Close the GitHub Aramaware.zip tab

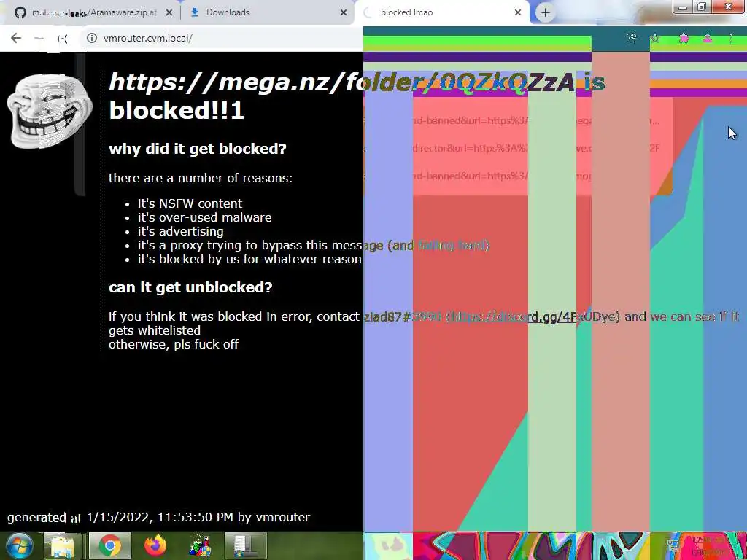169,13
